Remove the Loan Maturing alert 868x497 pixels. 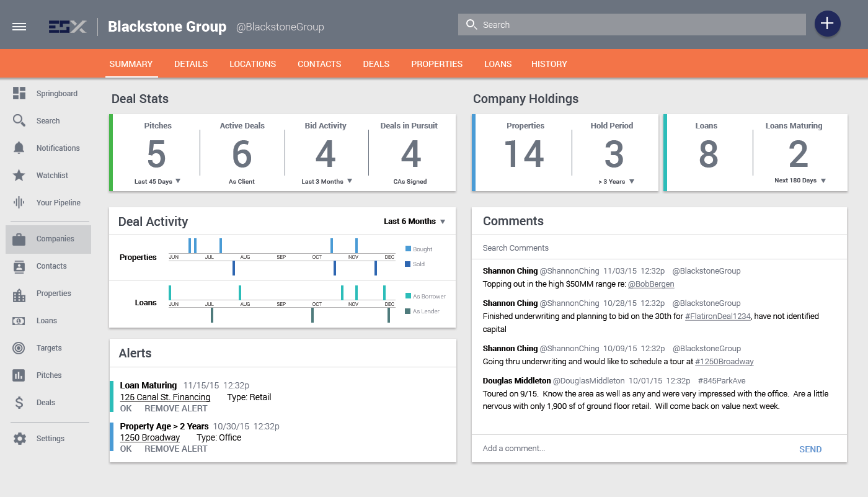coord(176,408)
